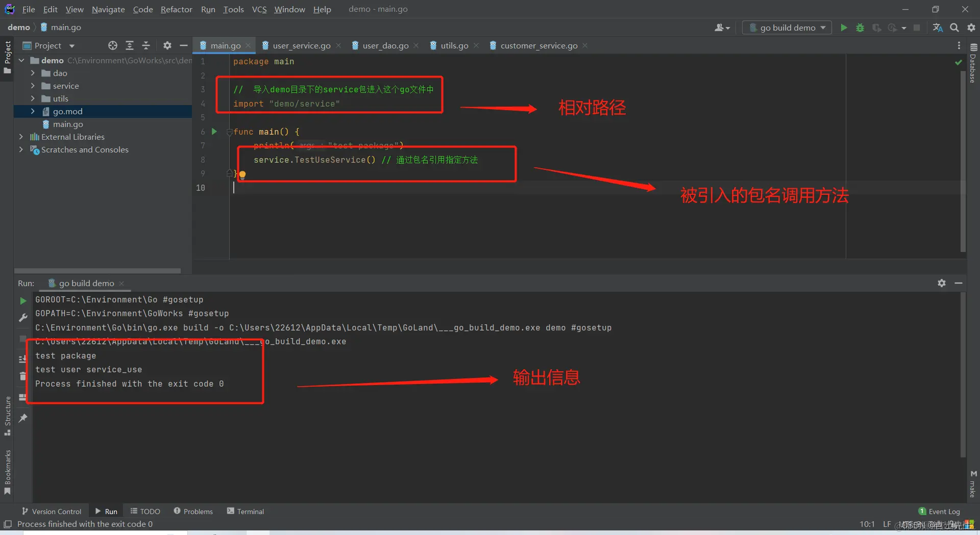The image size is (980, 535).
Task: Click the Run console vertical scrollbar
Action: pos(963,375)
